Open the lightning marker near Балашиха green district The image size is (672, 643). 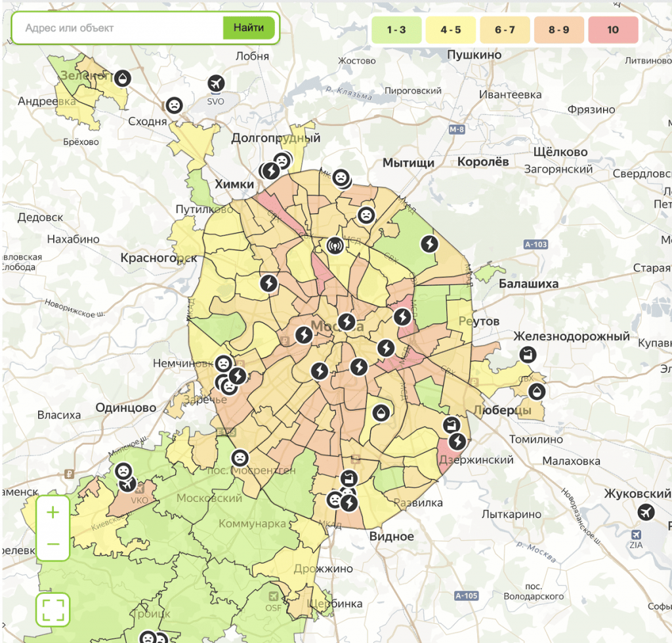point(429,243)
